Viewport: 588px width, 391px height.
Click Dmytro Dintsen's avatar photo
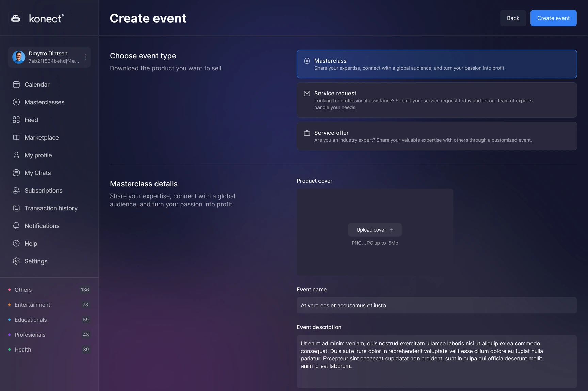click(x=19, y=57)
